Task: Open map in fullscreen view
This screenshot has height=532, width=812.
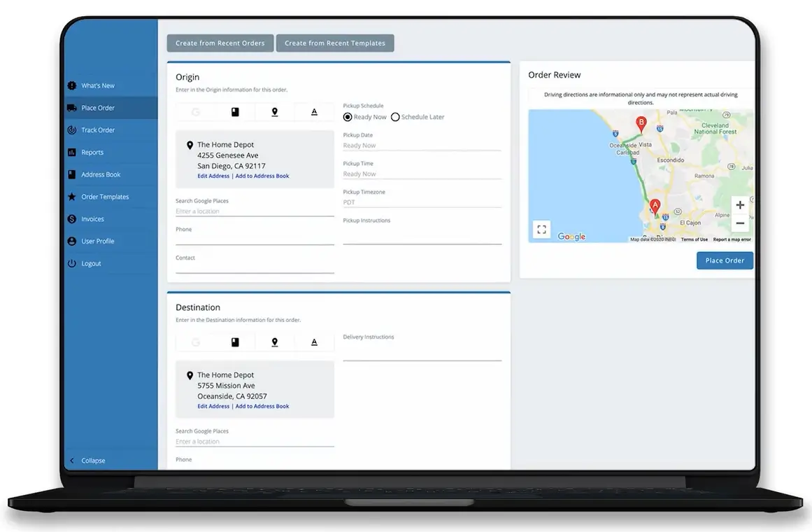Action: (x=541, y=230)
